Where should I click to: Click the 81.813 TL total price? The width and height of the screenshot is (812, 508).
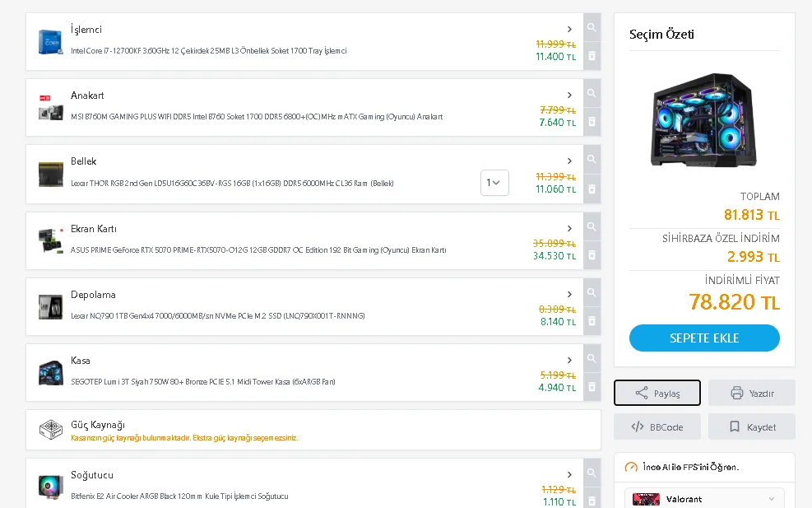[x=751, y=215]
